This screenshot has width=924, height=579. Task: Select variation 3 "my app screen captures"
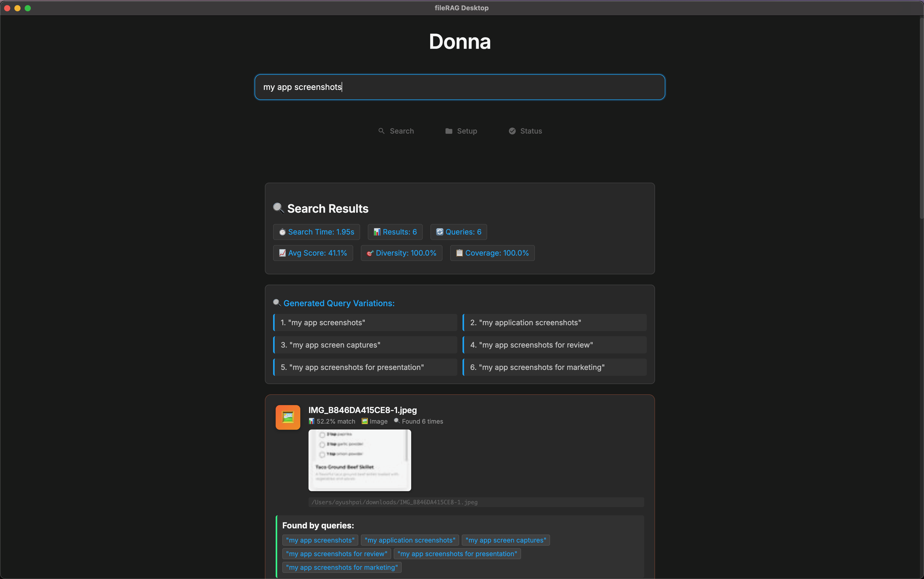tap(365, 345)
